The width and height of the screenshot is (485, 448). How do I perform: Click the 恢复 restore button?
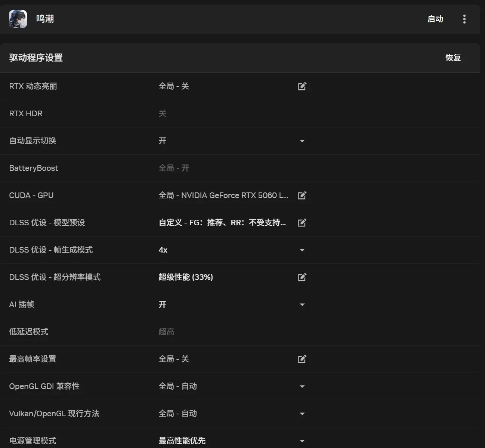click(x=453, y=58)
